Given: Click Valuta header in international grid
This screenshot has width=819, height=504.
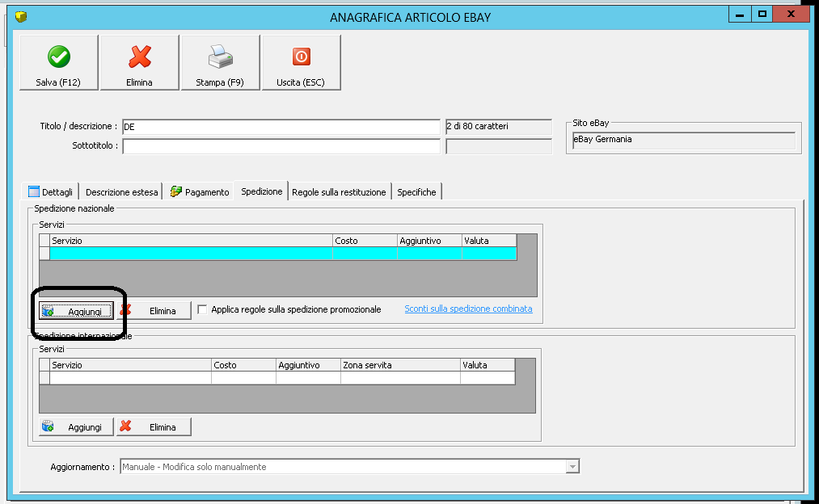Looking at the screenshot, I should [488, 365].
